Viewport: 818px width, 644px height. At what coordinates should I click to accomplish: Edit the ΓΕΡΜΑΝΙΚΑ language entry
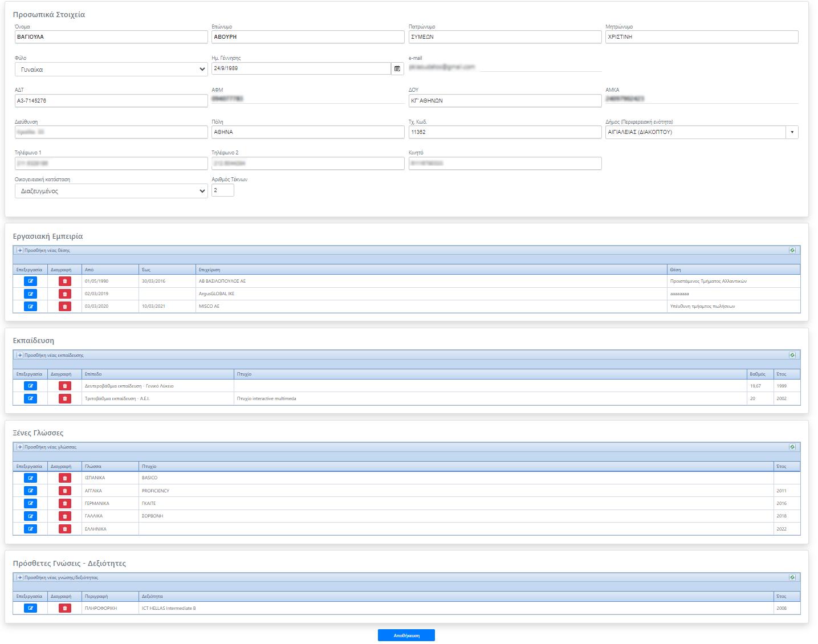(30, 503)
